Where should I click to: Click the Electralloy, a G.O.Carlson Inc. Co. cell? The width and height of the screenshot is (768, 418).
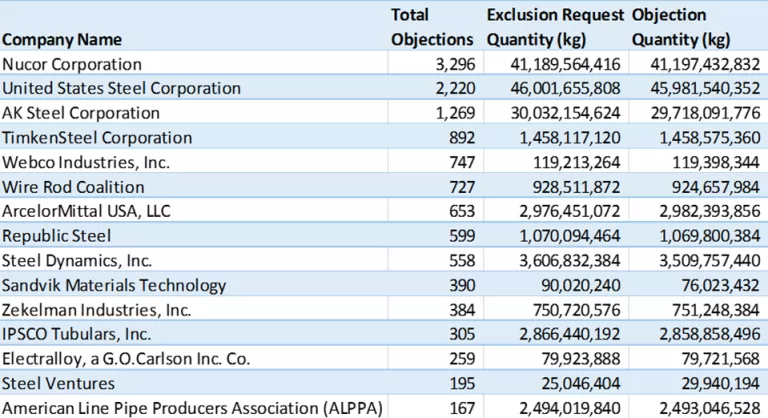pos(125,359)
